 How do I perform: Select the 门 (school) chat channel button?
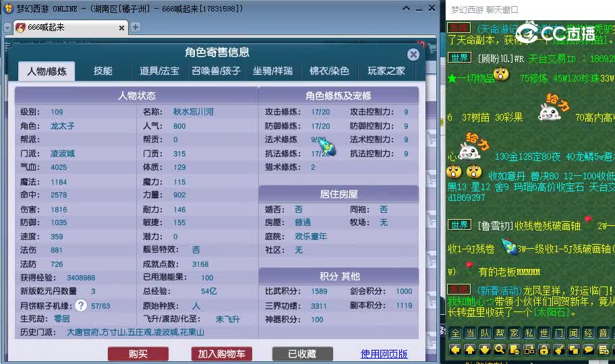tap(559, 333)
